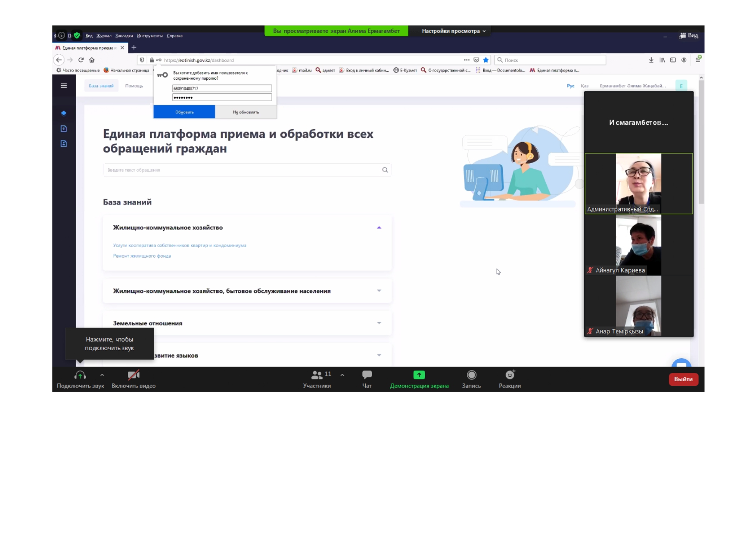
Task: Leave meeting with Выйти button
Action: (683, 379)
